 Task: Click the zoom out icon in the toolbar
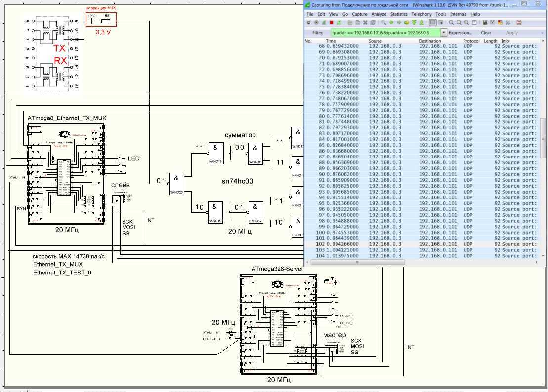(x=459, y=23)
